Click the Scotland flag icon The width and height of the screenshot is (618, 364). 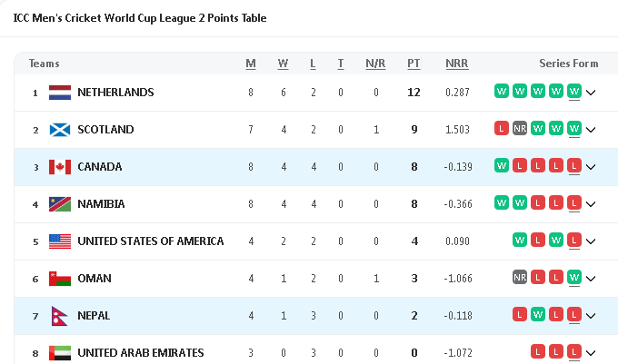(x=59, y=130)
